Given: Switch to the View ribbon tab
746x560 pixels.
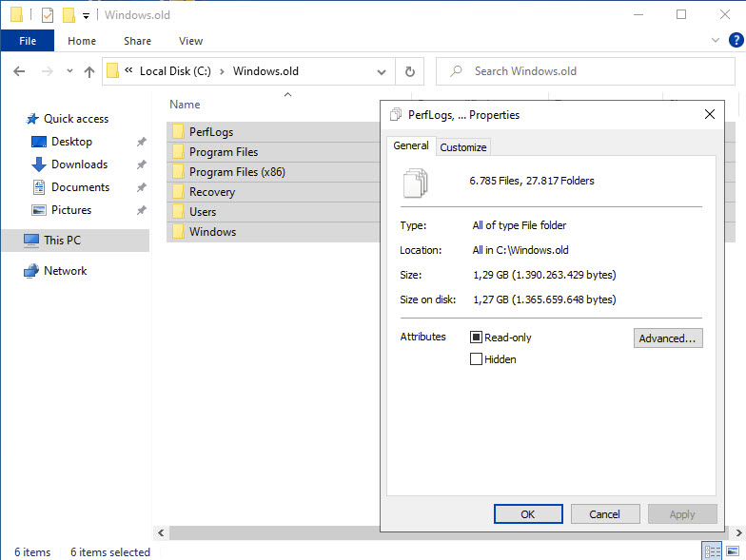Looking at the screenshot, I should [x=190, y=41].
